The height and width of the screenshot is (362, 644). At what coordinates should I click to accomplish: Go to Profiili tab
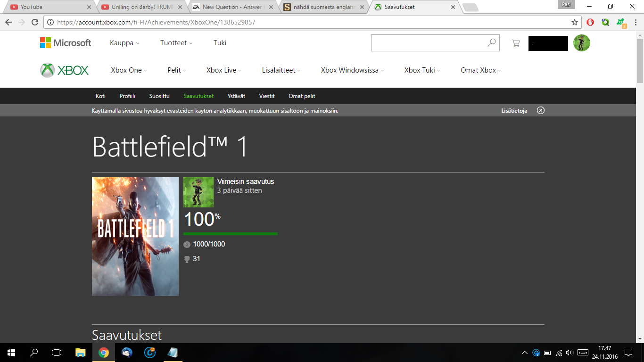tap(127, 96)
